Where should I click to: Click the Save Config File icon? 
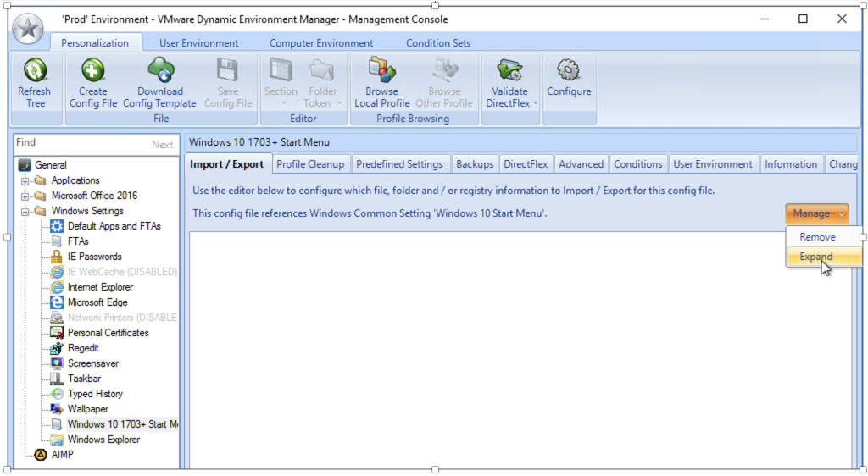(227, 70)
